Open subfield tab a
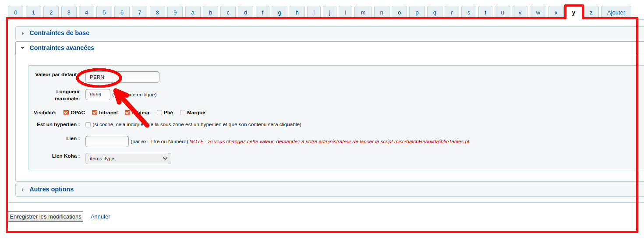Viewport: 644px width, 247px height. [193, 12]
